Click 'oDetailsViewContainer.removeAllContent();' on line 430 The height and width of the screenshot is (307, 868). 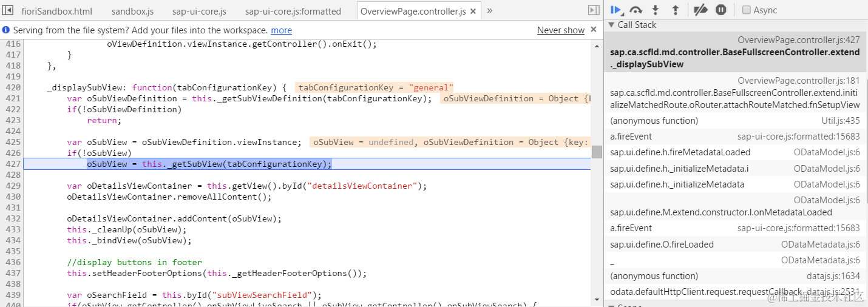(x=169, y=197)
